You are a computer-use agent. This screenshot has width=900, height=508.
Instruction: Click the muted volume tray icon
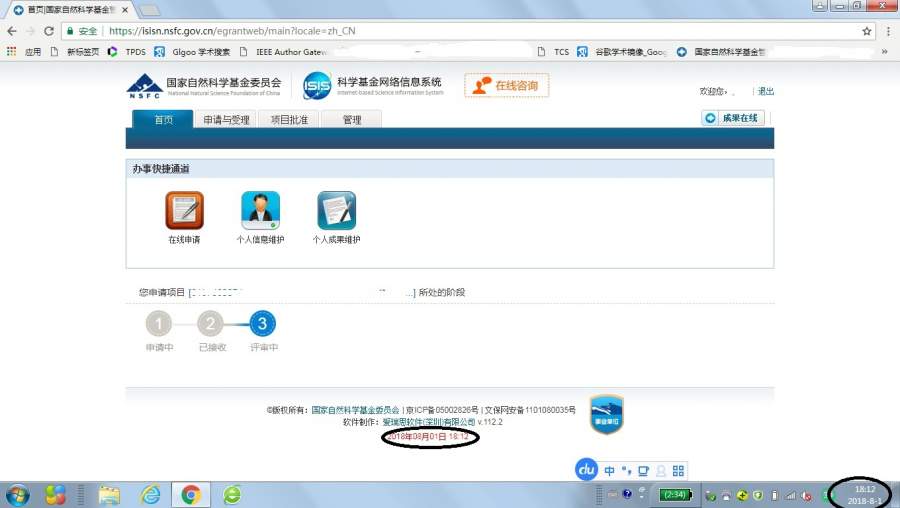(807, 495)
